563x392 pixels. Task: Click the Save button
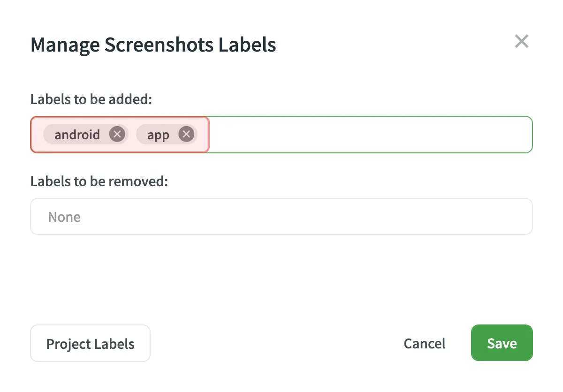pos(502,343)
